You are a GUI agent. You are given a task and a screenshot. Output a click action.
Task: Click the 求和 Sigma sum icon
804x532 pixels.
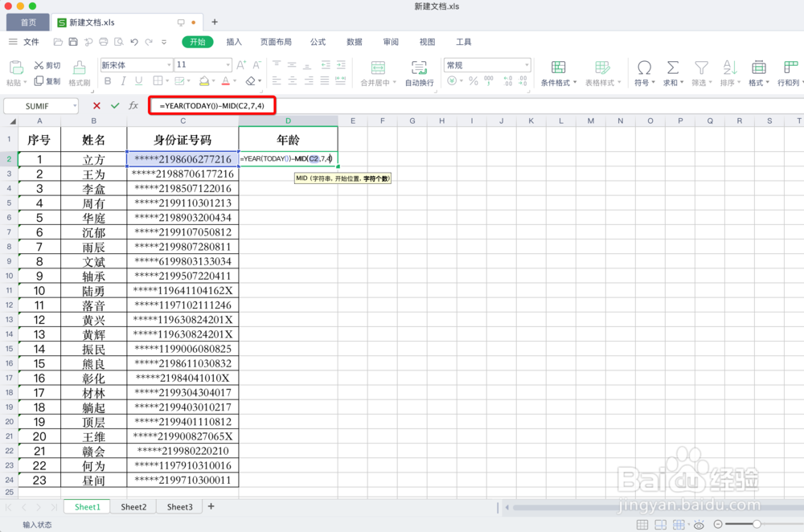(x=673, y=68)
